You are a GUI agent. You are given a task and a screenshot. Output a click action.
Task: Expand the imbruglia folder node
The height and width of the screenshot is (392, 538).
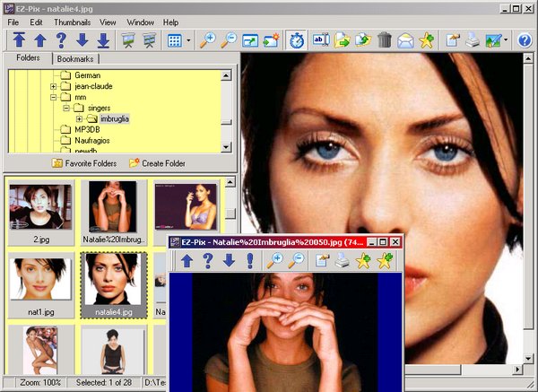tap(79, 118)
